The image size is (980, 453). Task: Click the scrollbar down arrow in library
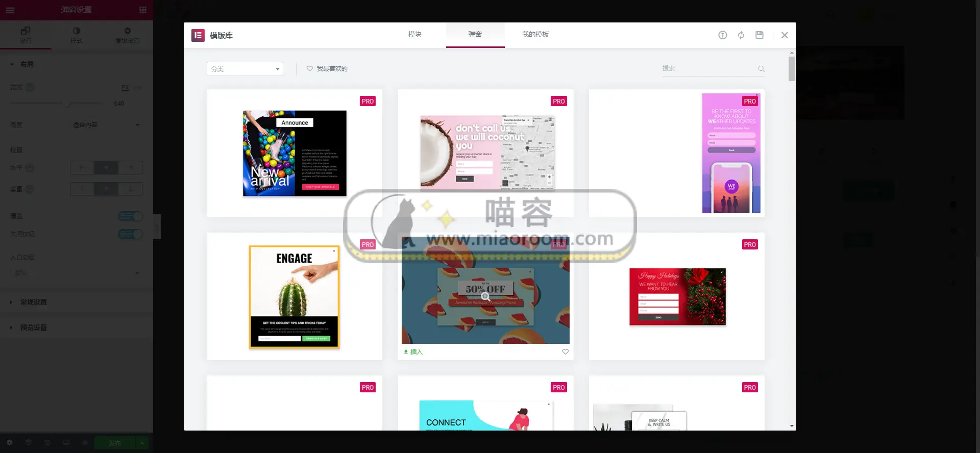pyautogui.click(x=792, y=426)
